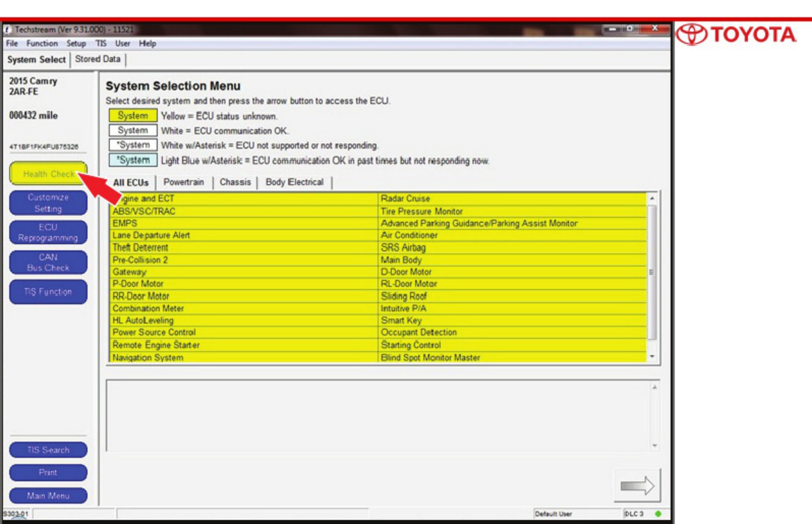Select Blind Spot Monitor Master system
812x524 pixels.
click(x=512, y=357)
